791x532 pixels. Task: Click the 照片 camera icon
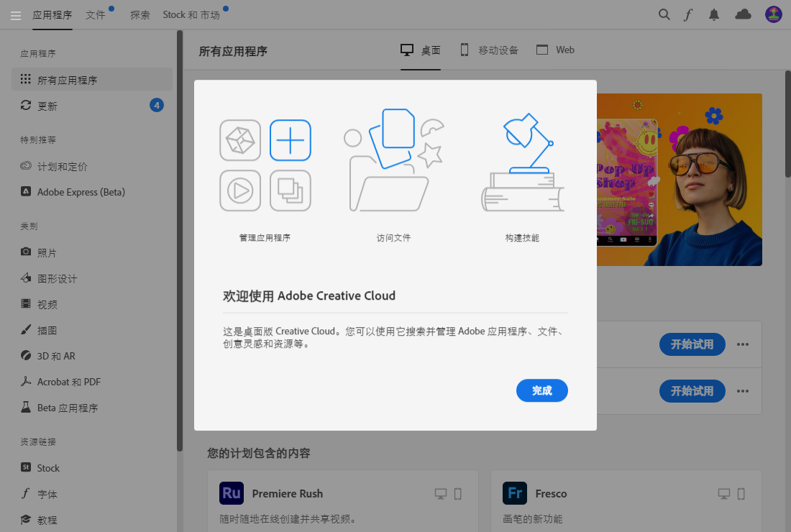25,252
